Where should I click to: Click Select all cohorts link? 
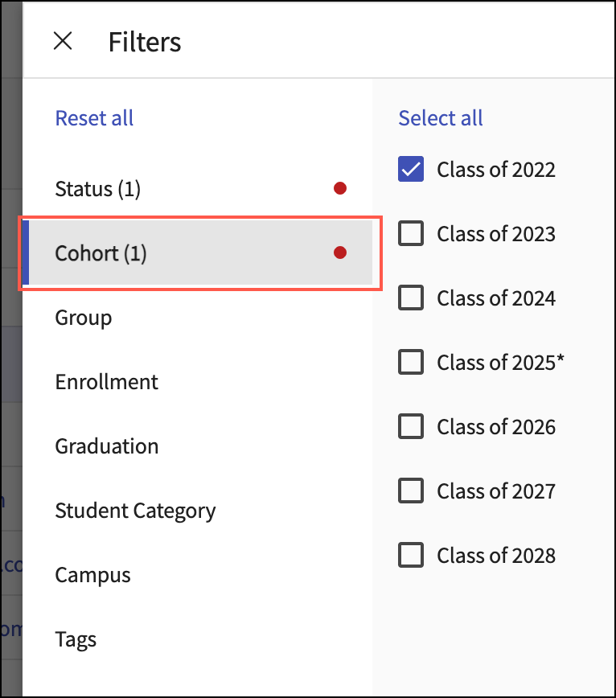(x=441, y=118)
